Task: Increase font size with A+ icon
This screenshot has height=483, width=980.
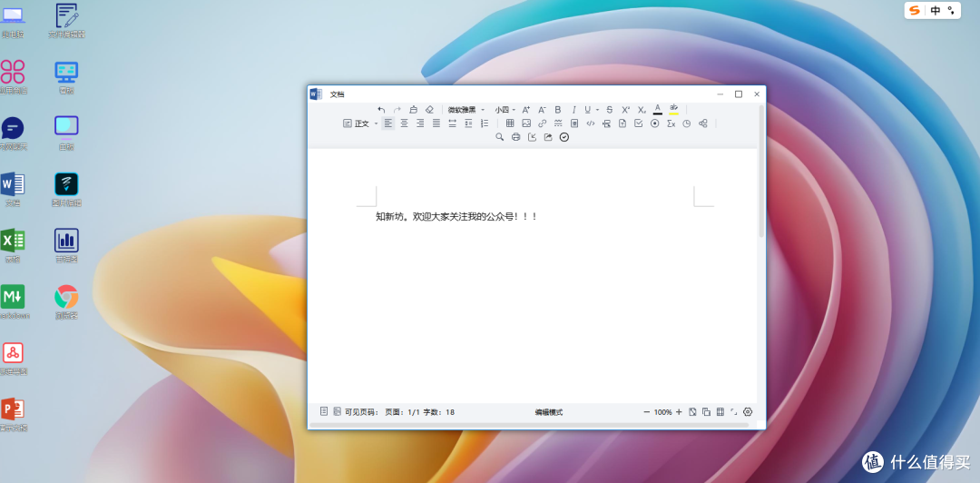Action: click(x=525, y=110)
